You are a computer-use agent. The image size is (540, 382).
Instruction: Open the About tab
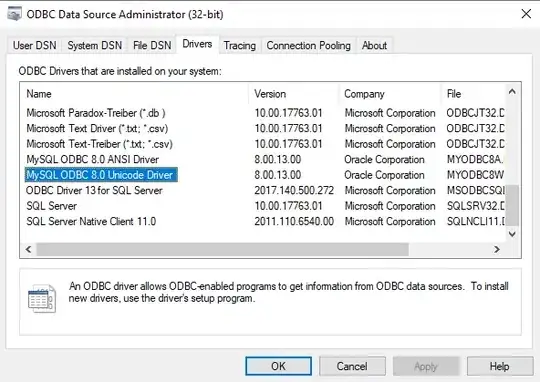[374, 45]
